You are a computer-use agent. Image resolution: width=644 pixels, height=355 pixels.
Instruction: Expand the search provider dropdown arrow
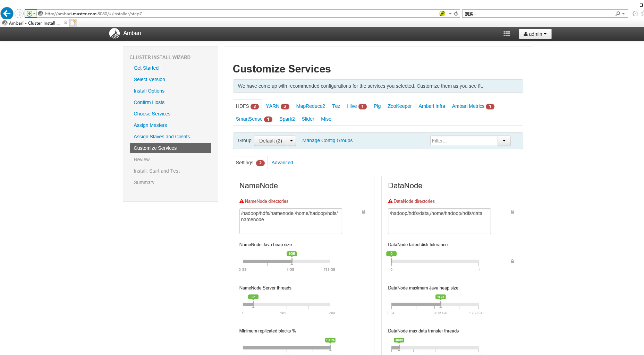624,14
